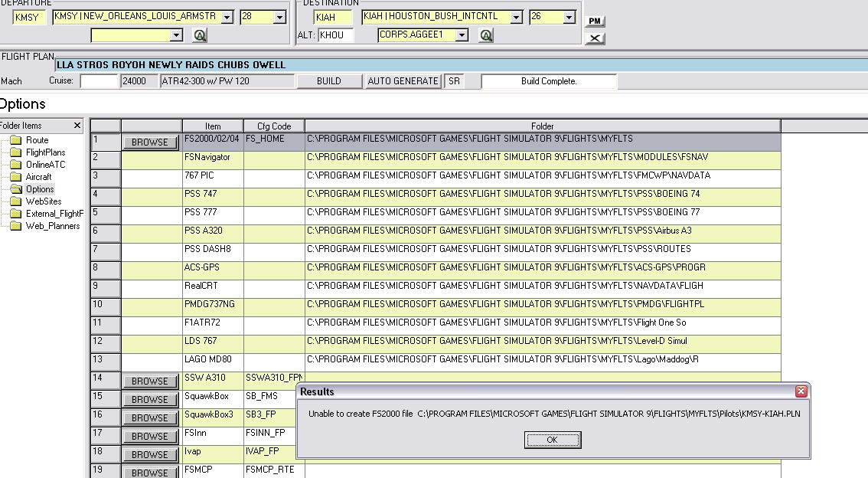The width and height of the screenshot is (868, 478).
Task: Click the 767 PIC item cell
Action: tap(213, 178)
